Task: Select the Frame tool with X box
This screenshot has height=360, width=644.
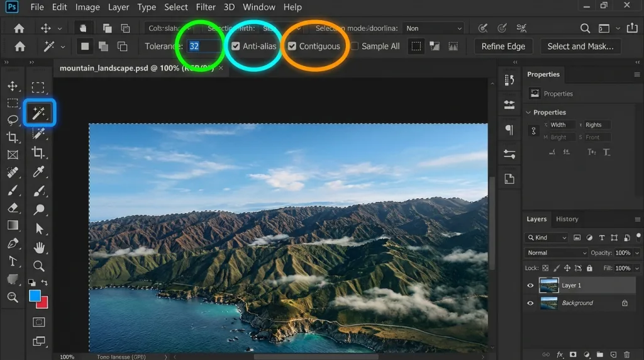Action: (x=13, y=155)
